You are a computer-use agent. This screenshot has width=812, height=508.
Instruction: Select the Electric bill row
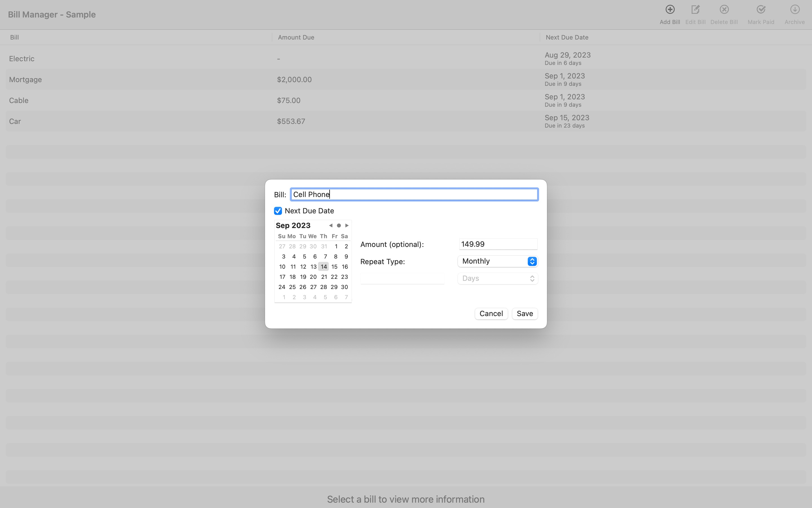click(x=406, y=59)
